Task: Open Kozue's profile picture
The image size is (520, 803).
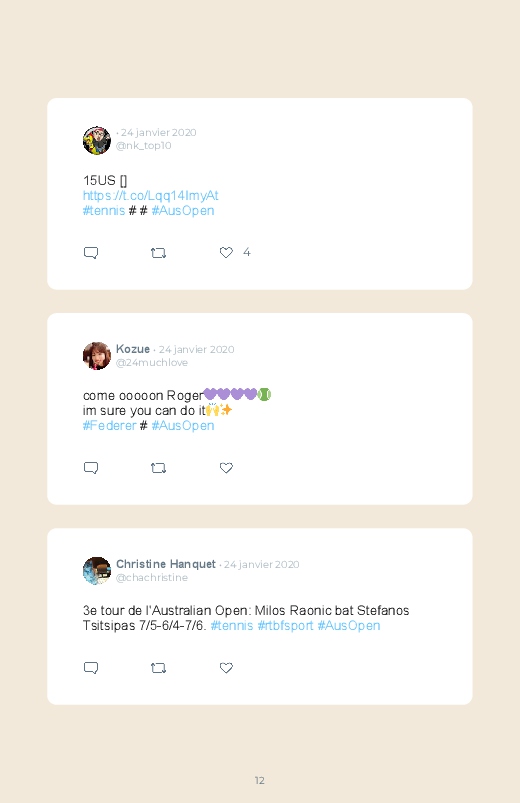Action: [97, 356]
